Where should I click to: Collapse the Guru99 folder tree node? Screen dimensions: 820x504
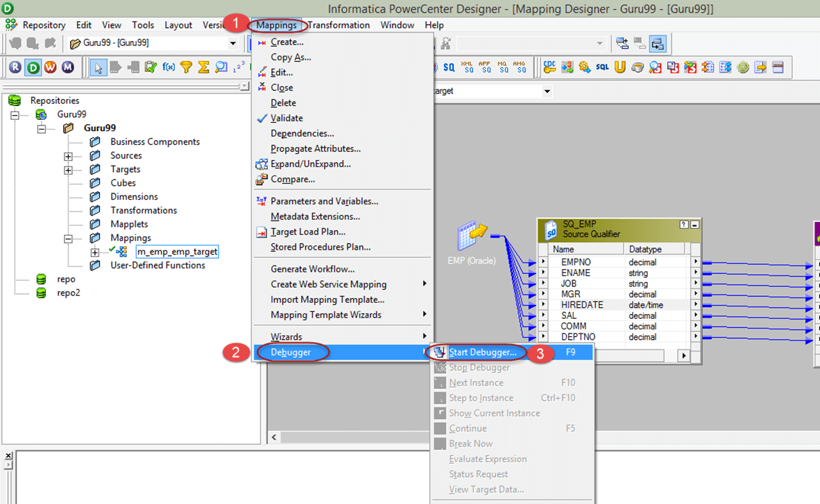coord(42,128)
